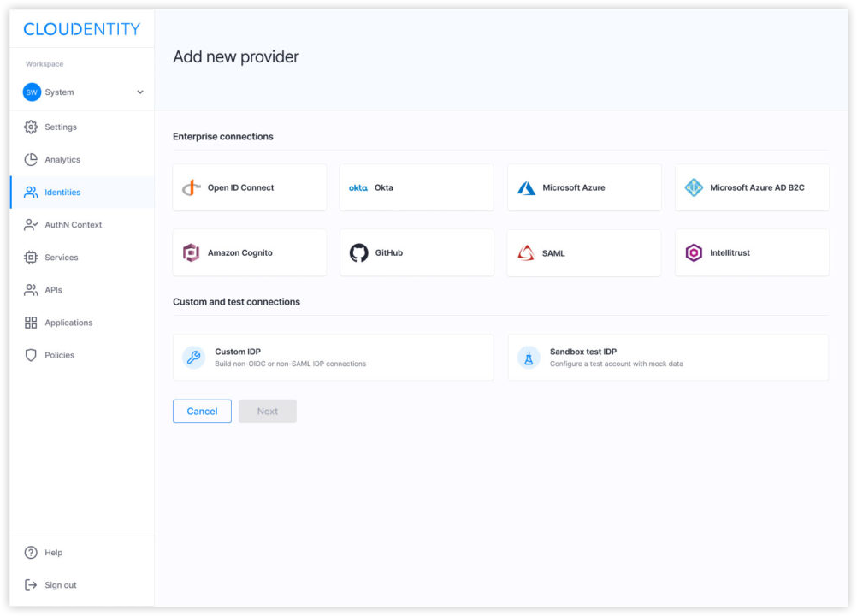Click the Okta logo icon
The image size is (857, 616).
coord(358,188)
